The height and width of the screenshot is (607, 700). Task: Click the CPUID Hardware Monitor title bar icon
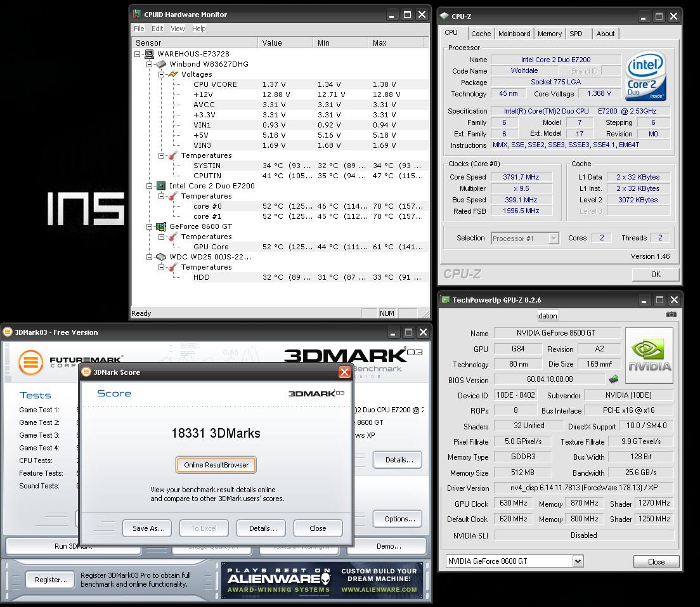137,15
